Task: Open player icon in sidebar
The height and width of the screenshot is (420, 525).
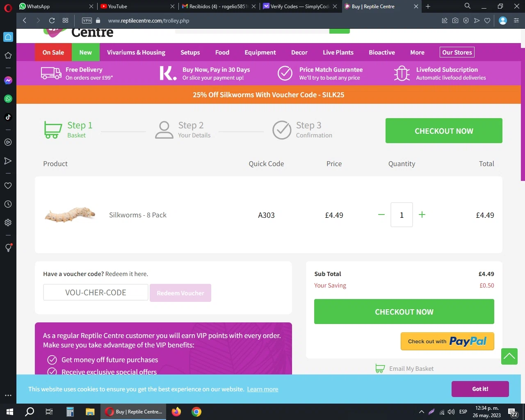Action: point(8,142)
